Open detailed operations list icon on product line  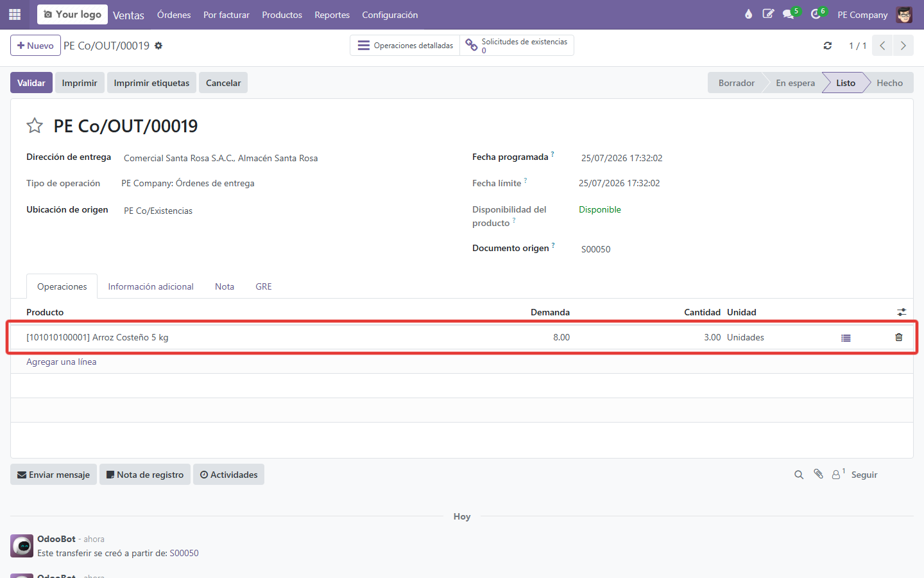846,338
